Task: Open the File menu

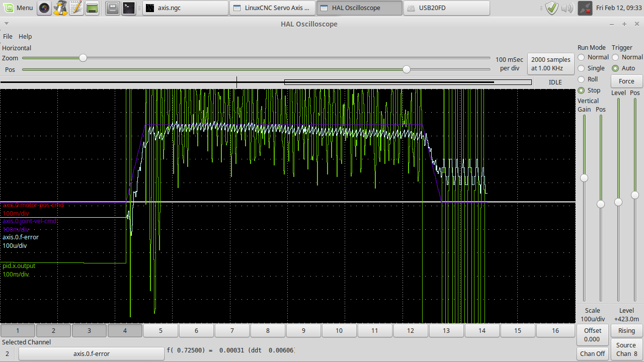Action: click(8, 36)
